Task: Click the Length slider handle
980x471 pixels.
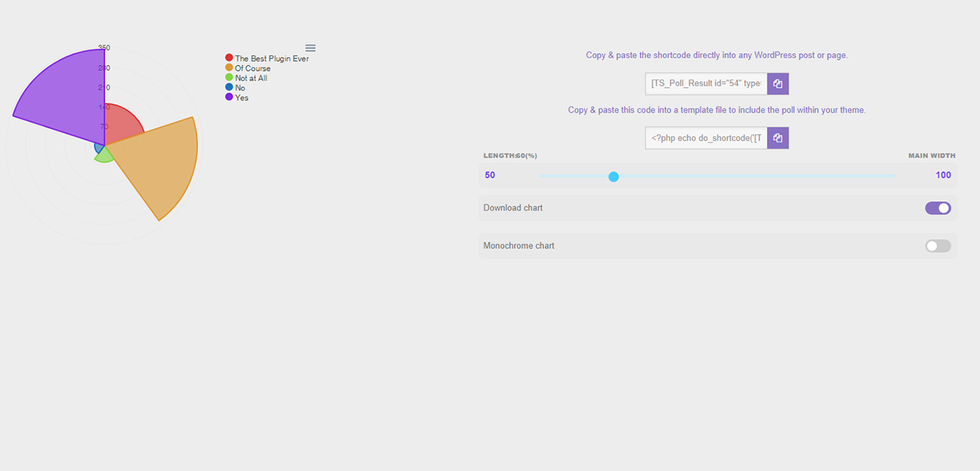Action: [x=614, y=176]
